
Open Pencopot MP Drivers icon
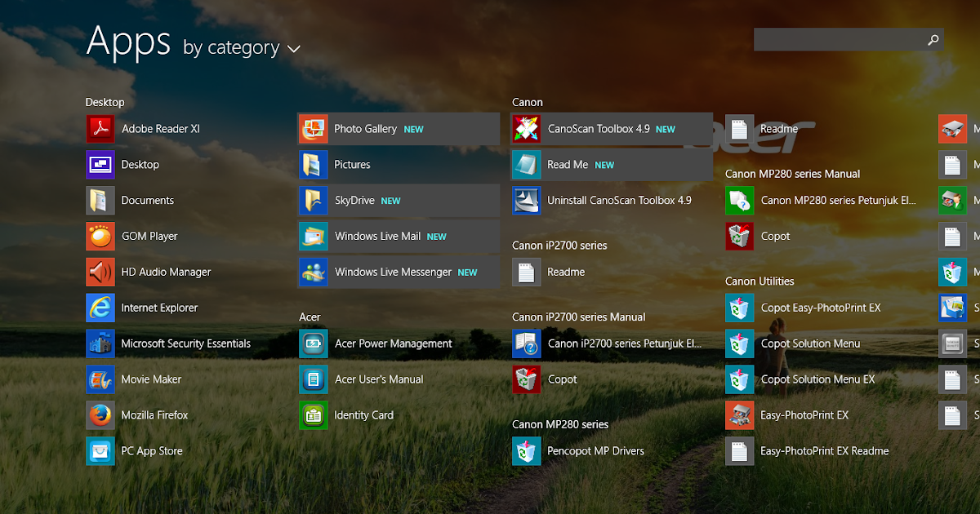[x=527, y=451]
